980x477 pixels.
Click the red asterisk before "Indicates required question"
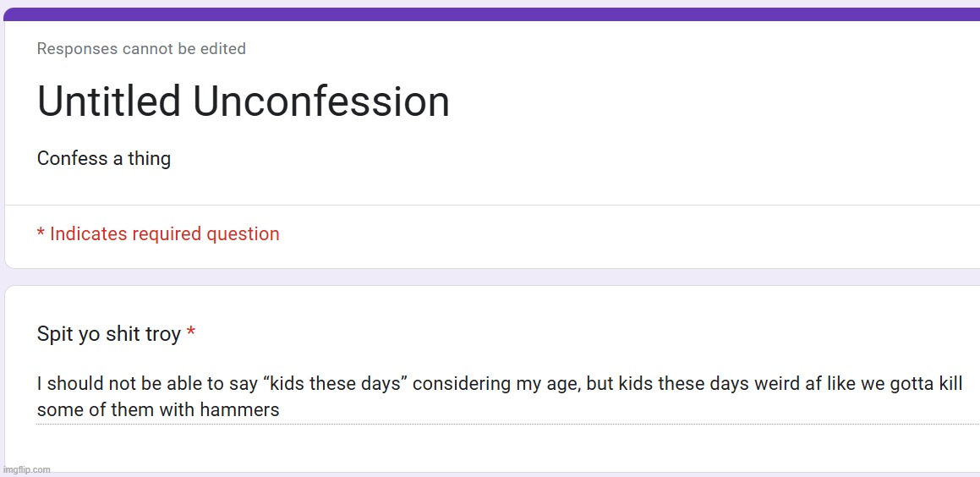point(41,231)
